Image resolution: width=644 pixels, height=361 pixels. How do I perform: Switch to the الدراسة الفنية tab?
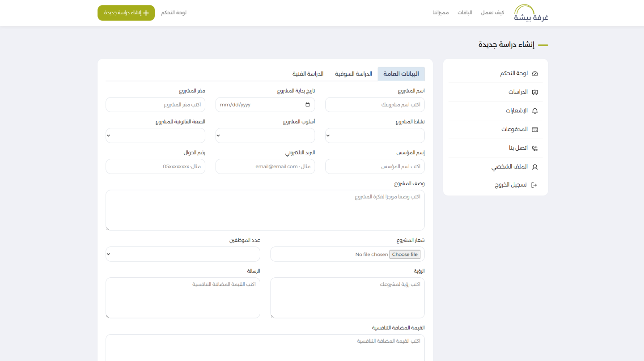308,74
